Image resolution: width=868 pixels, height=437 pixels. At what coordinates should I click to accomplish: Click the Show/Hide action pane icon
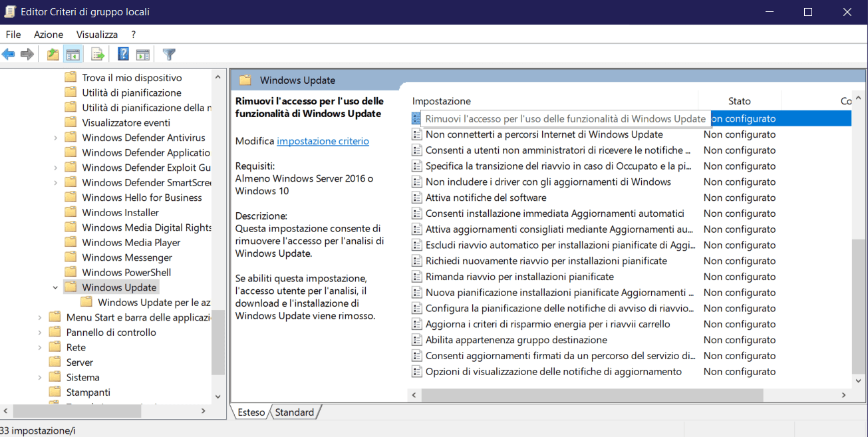(142, 54)
